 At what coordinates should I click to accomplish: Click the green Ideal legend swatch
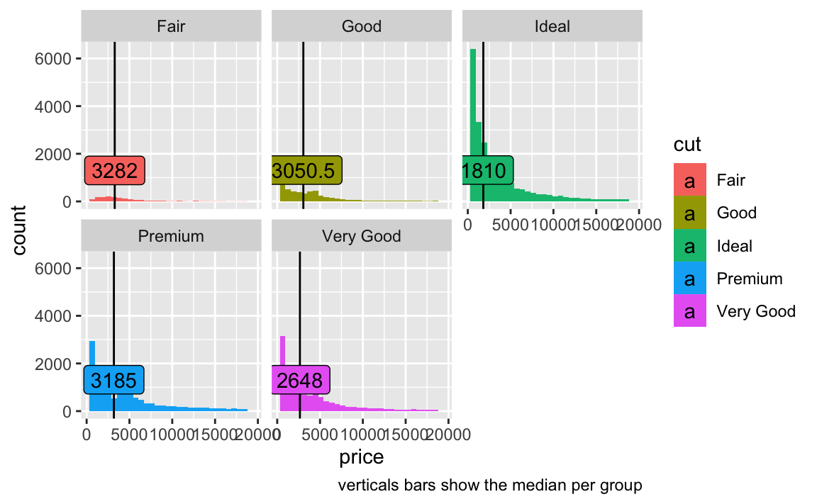click(689, 245)
